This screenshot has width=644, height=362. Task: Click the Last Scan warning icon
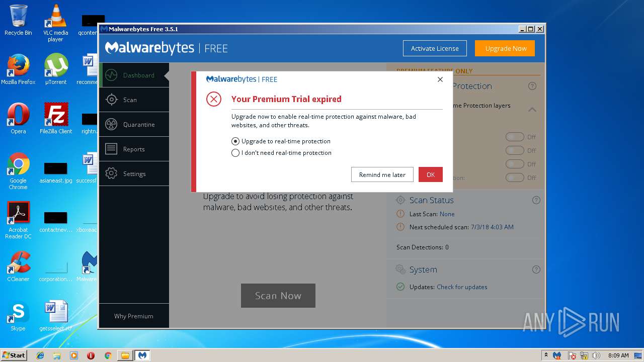pyautogui.click(x=400, y=214)
